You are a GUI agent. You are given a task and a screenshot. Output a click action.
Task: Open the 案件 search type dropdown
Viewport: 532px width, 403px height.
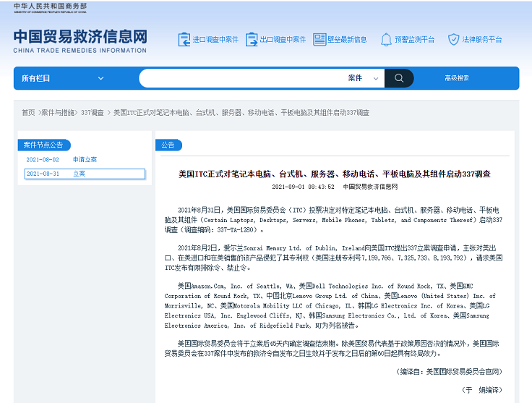point(363,78)
